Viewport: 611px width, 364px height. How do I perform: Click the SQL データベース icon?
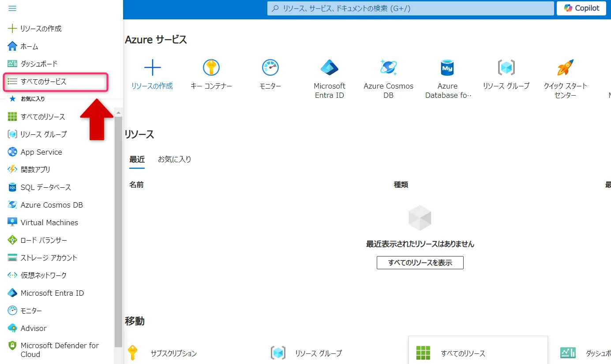[x=12, y=187]
